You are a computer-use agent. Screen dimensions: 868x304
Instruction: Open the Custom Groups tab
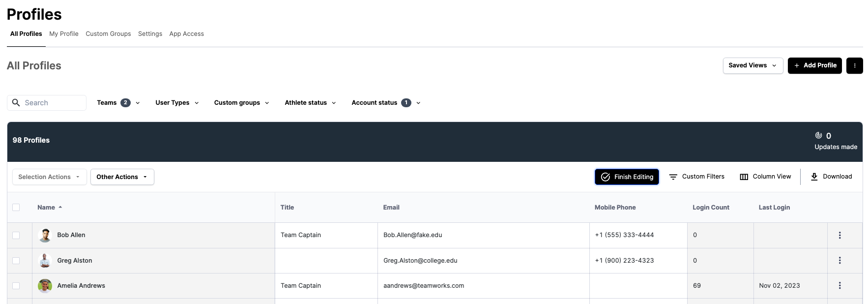pyautogui.click(x=108, y=34)
